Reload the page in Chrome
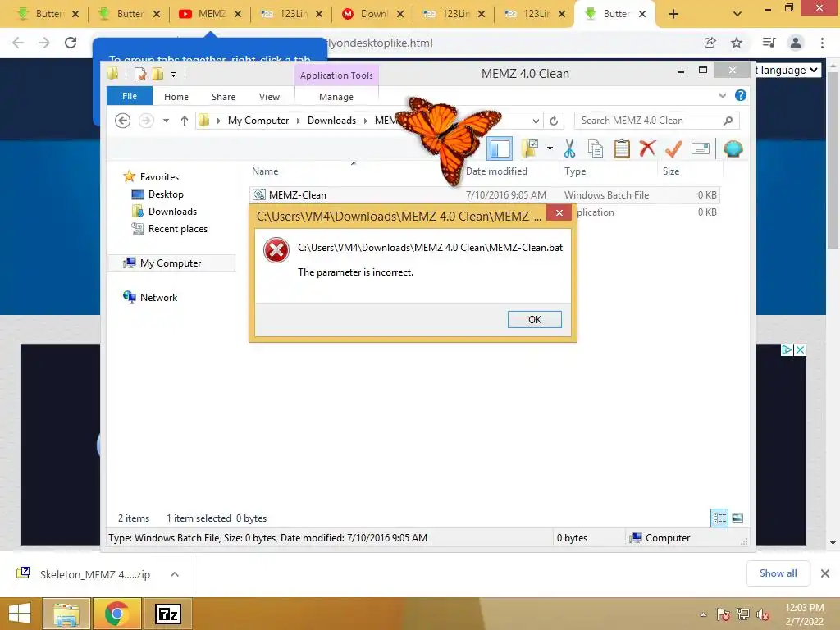Viewport: 840px width, 630px height. (x=71, y=43)
